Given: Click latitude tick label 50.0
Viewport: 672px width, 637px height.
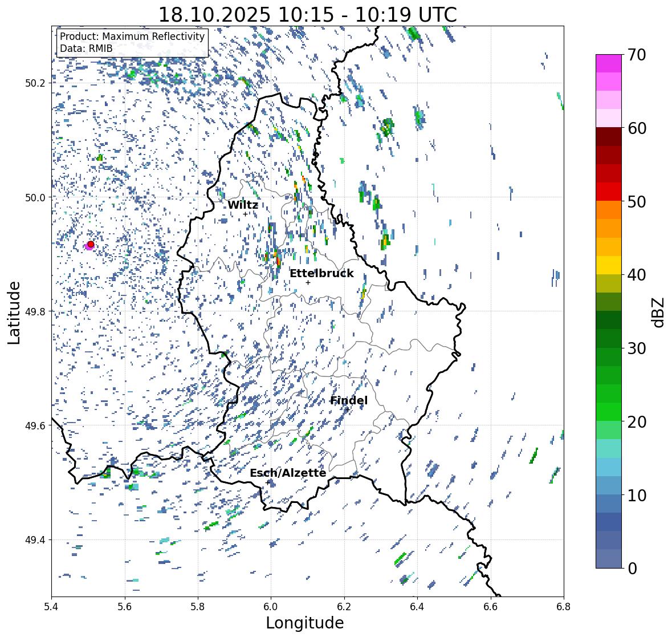Looking at the screenshot, I should pos(35,197).
